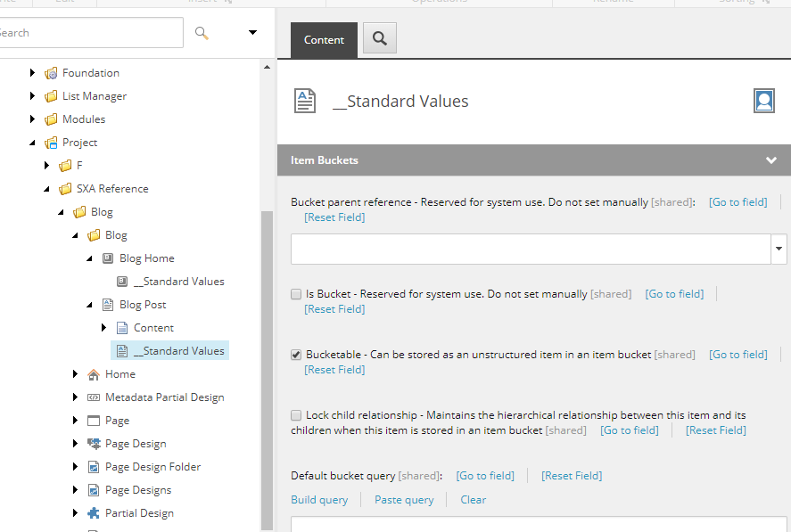
Task: Click the Foundation folder icon
Action: [x=51, y=74]
